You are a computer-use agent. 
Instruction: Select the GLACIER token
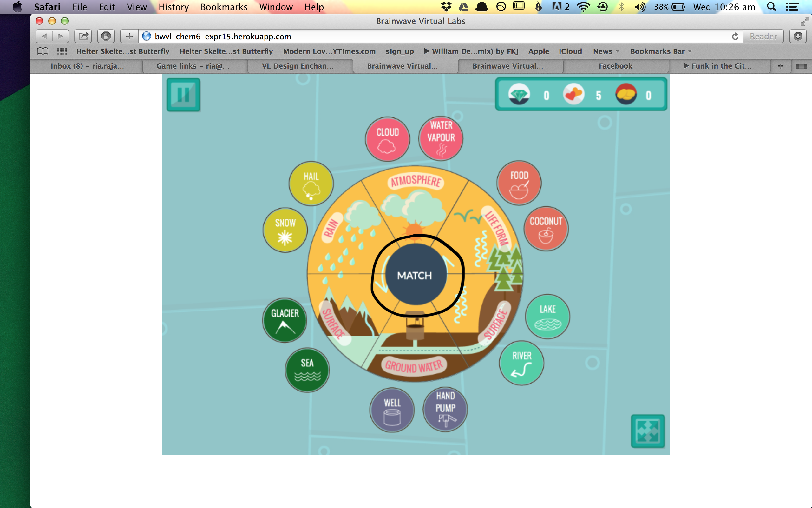[x=285, y=320]
